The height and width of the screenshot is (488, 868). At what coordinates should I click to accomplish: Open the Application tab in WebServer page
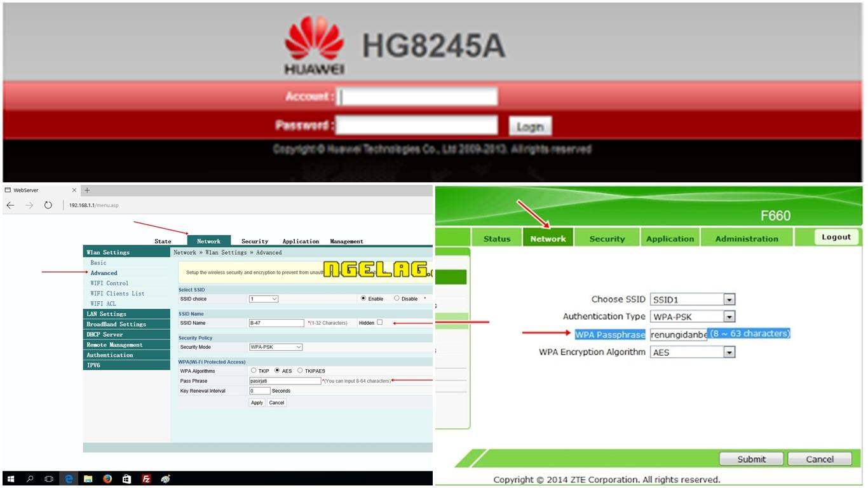tap(301, 241)
